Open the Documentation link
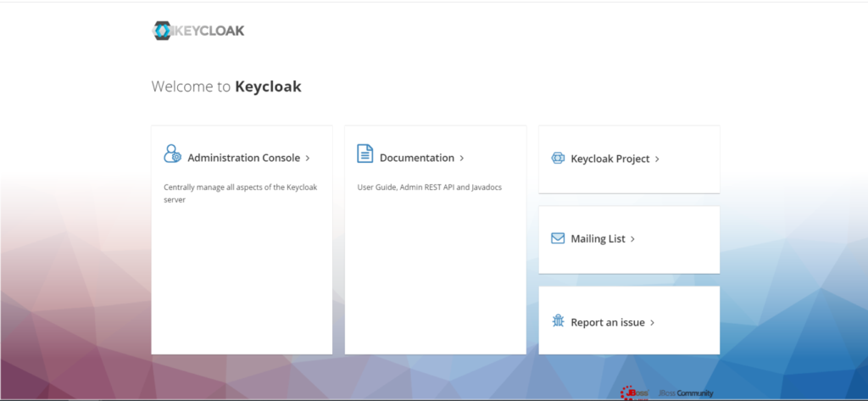Image resolution: width=868 pixels, height=401 pixels. coord(416,158)
